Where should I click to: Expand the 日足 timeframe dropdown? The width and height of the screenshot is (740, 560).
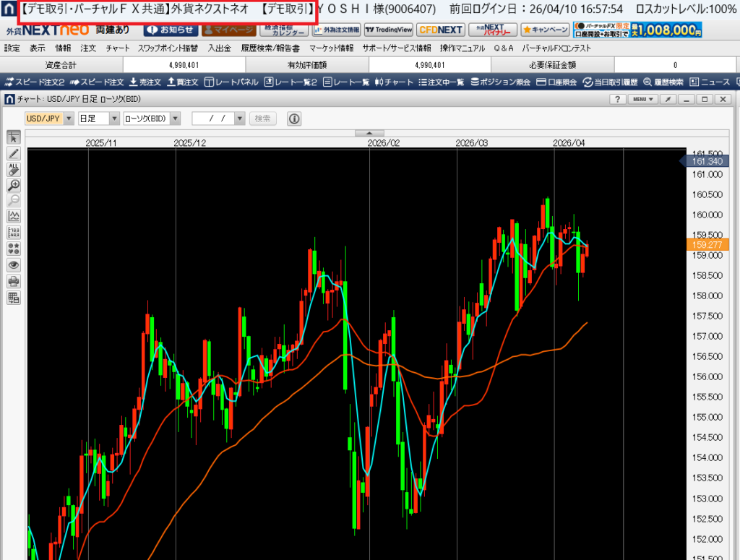(x=98, y=119)
